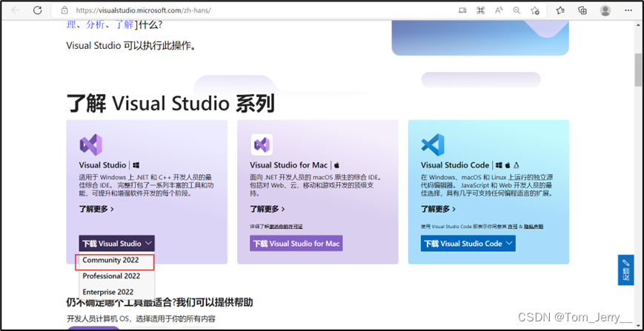Expand the 下载 Visual Studio Code dropdown
This screenshot has width=644, height=331.
[x=468, y=243]
